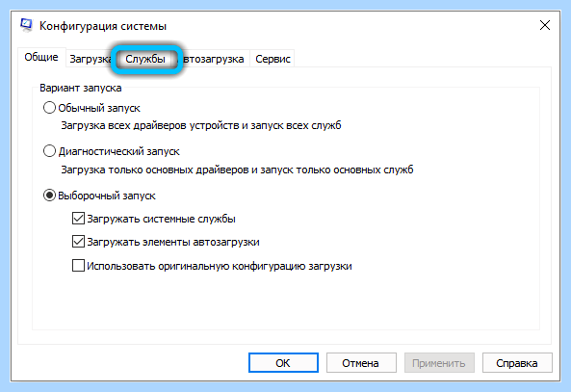Open help via Справка button
This screenshot has height=392, width=571.
[x=517, y=363]
